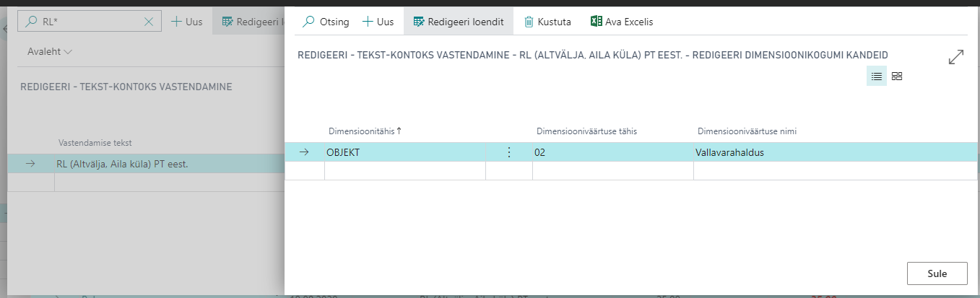980x298 pixels.
Task: Select the OBJEKT dimension code cell
Action: 404,152
